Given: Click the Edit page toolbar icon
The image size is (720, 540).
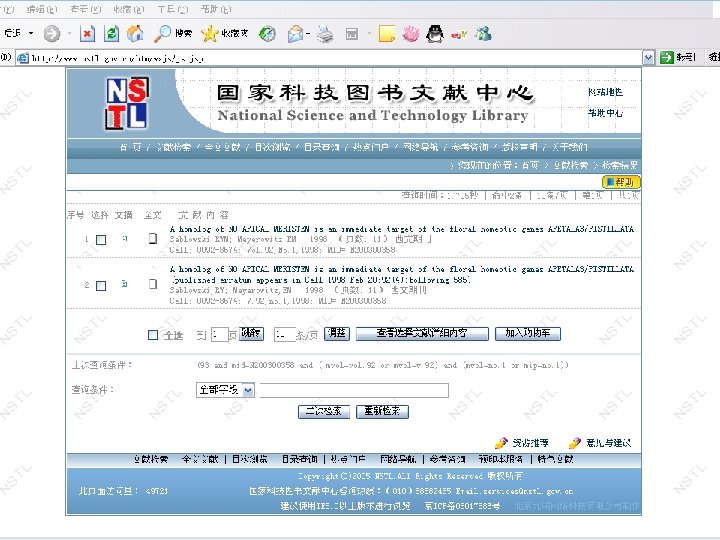Looking at the screenshot, I should [352, 34].
